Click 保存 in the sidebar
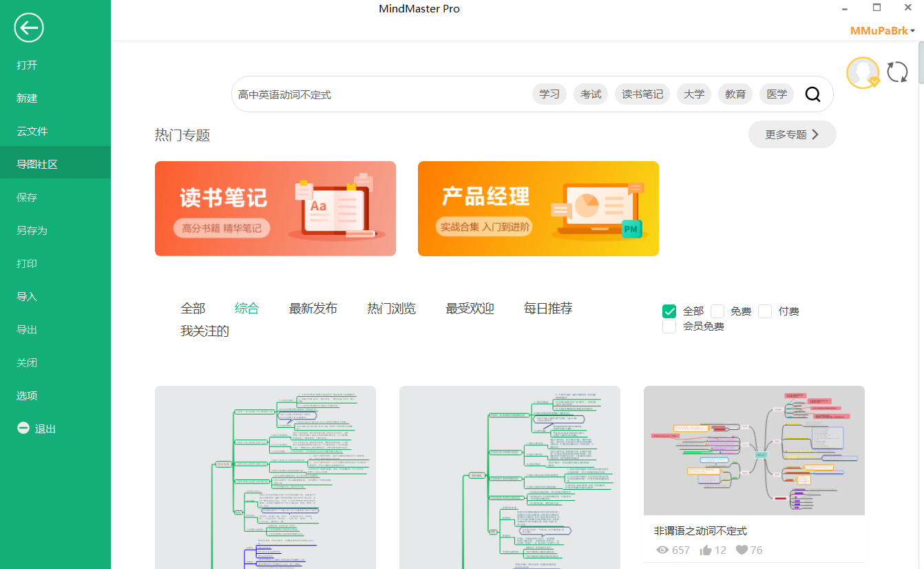Viewport: 924px width, 569px height. point(55,198)
